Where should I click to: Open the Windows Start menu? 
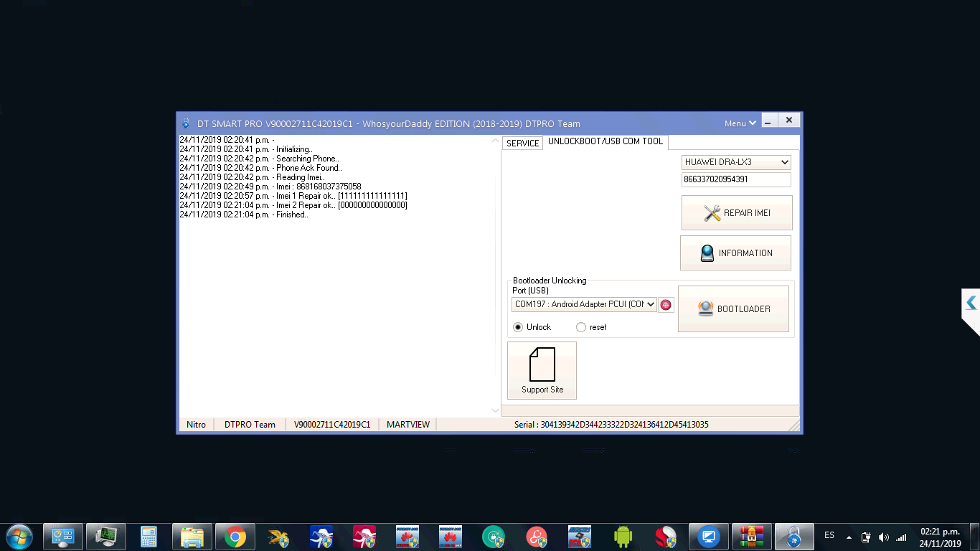click(19, 537)
